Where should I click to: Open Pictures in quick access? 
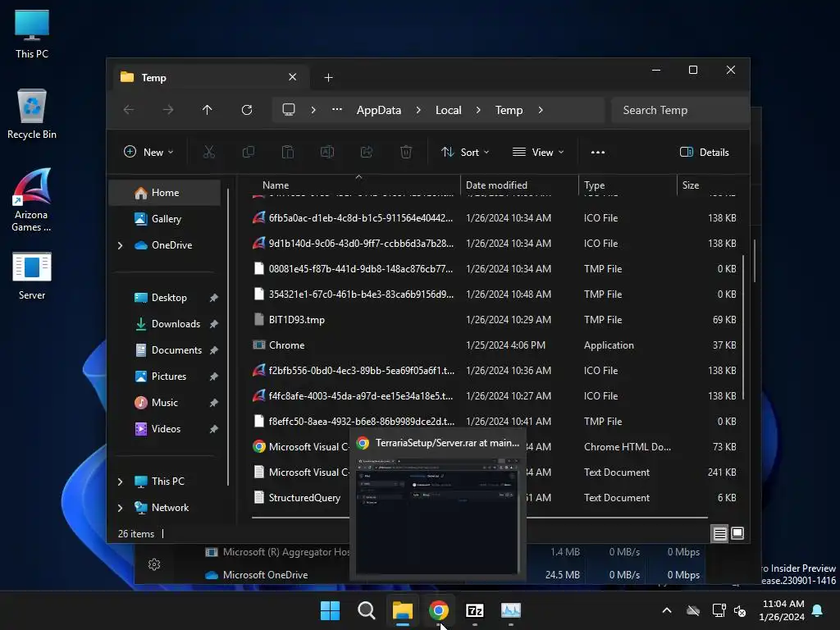click(x=168, y=376)
